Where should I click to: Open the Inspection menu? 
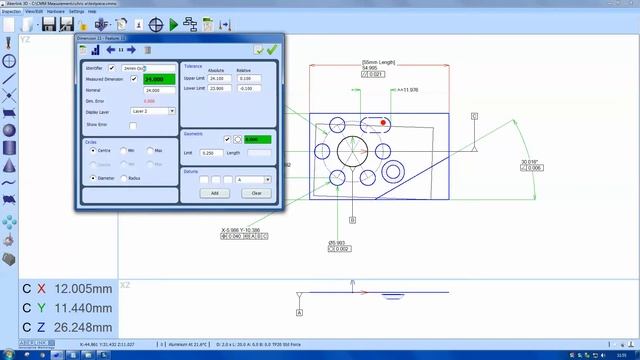click(x=11, y=11)
